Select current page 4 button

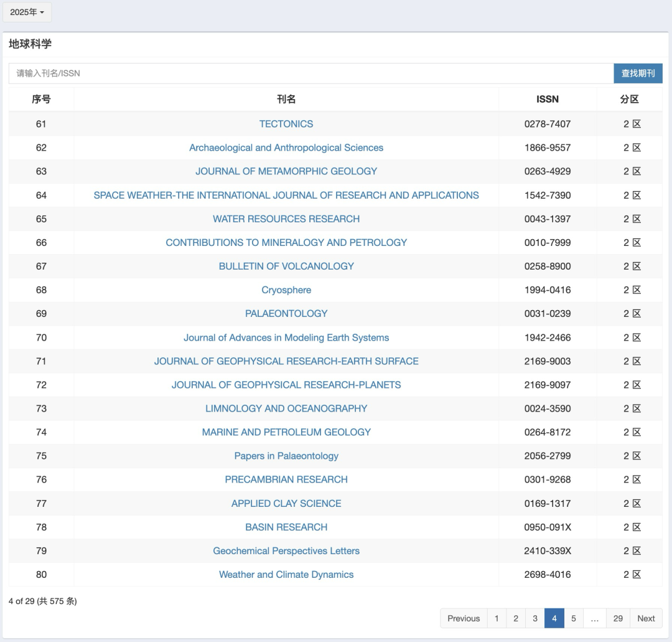(x=554, y=618)
